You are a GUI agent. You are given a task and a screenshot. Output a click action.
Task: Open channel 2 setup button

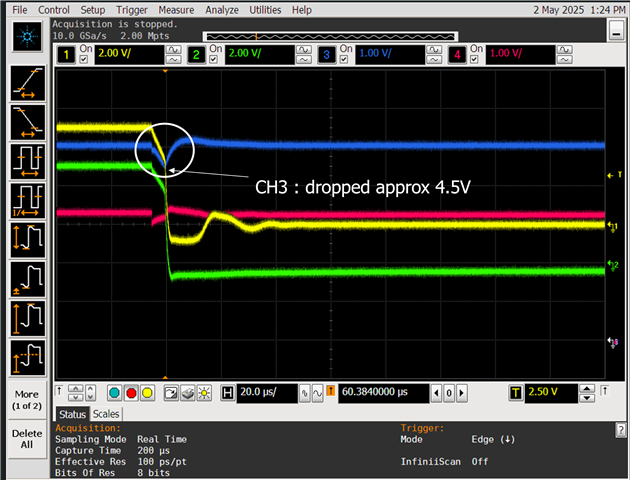click(x=196, y=55)
